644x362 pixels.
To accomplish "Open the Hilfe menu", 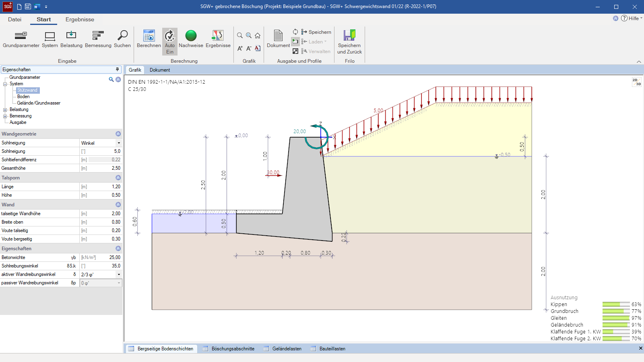I will pyautogui.click(x=632, y=18).
